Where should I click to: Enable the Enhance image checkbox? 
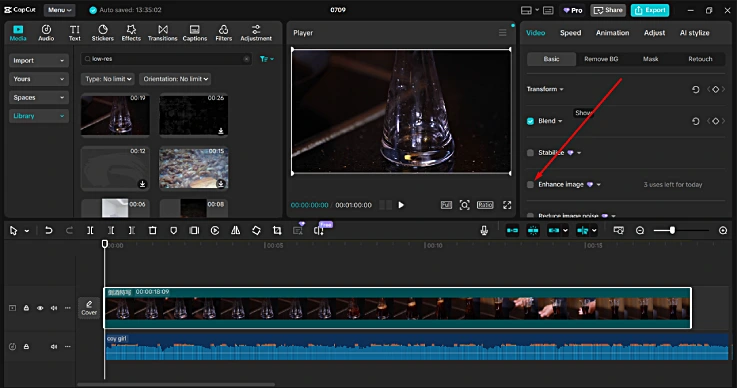point(530,185)
